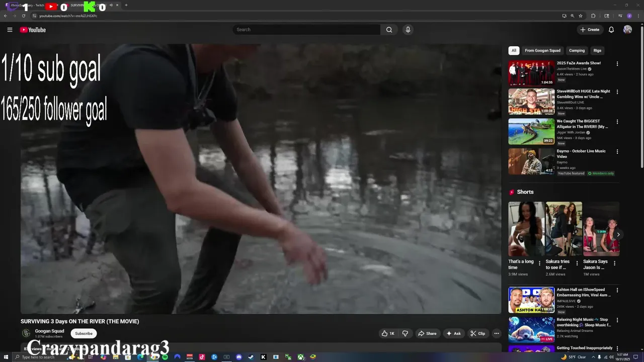Open options for 'That's a long time' short

coord(540,263)
